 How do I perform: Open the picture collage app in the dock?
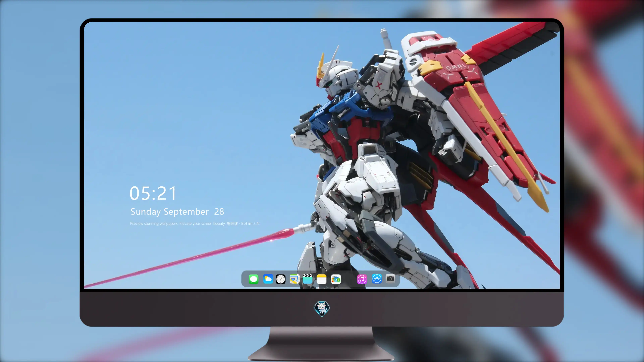tap(336, 279)
